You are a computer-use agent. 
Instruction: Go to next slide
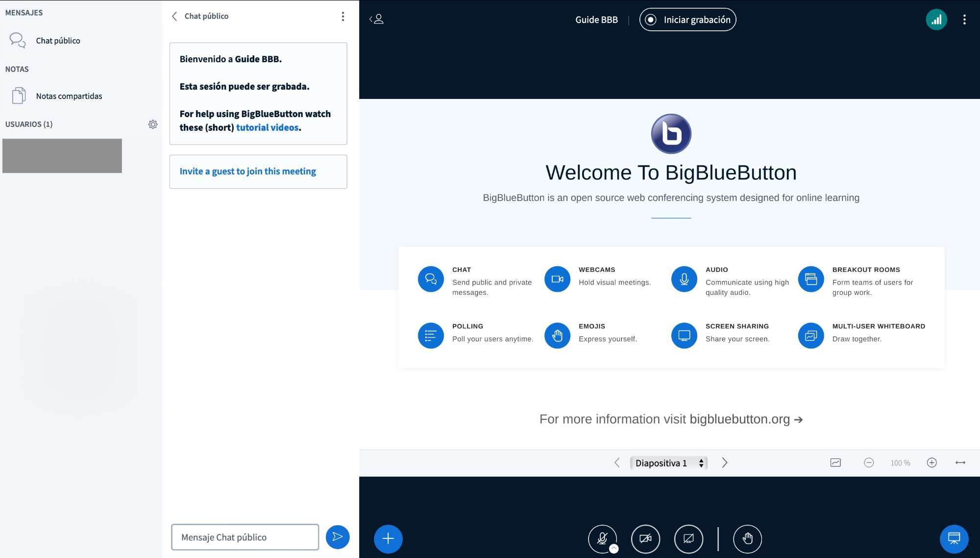(725, 463)
